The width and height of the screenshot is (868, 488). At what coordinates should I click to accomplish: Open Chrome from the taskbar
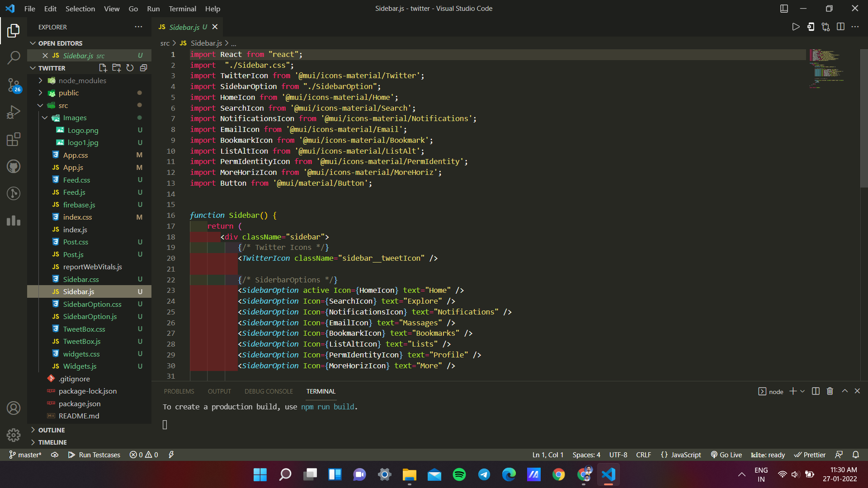(x=558, y=474)
